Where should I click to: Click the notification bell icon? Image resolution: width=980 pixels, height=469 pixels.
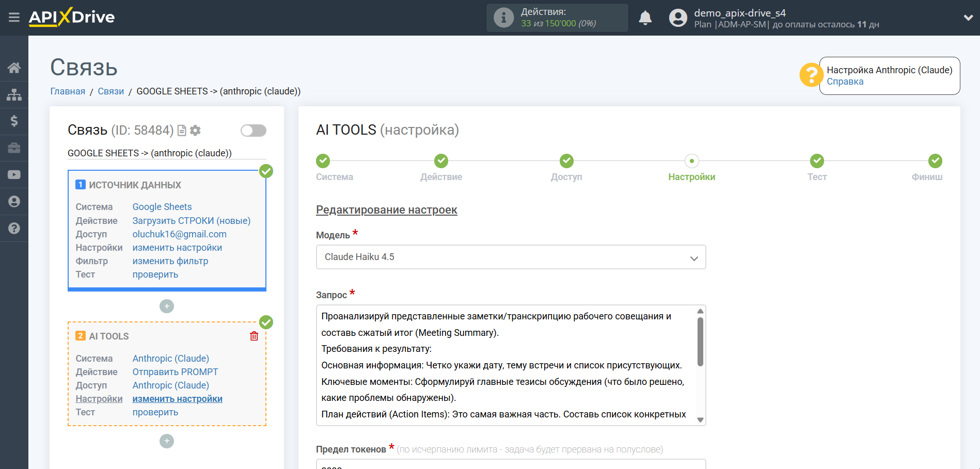pos(645,17)
